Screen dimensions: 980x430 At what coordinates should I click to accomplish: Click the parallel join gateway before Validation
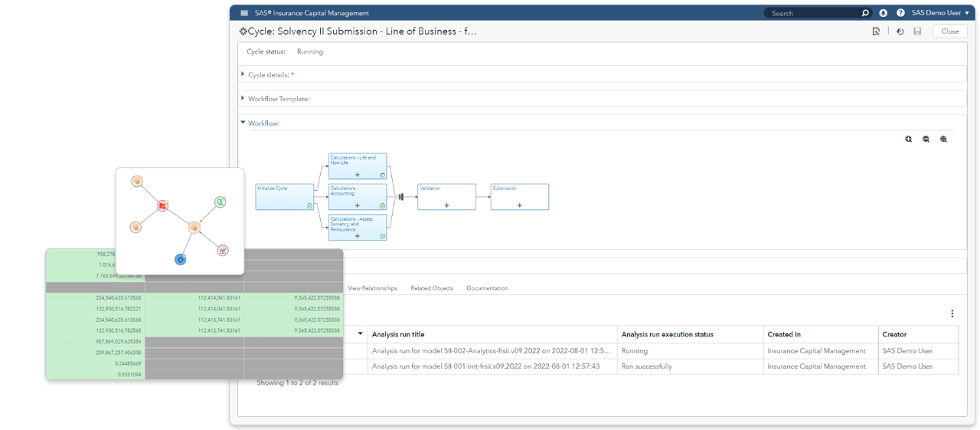click(x=400, y=197)
